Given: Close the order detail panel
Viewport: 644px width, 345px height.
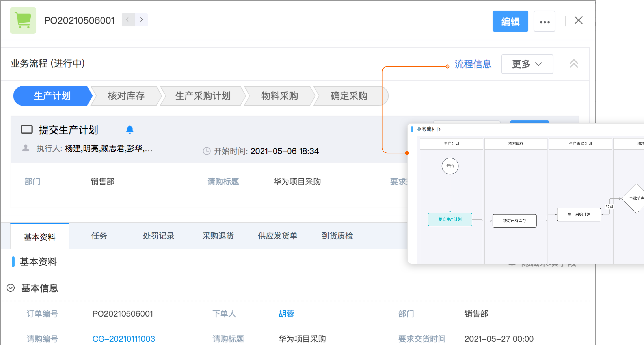Looking at the screenshot, I should 578,20.
